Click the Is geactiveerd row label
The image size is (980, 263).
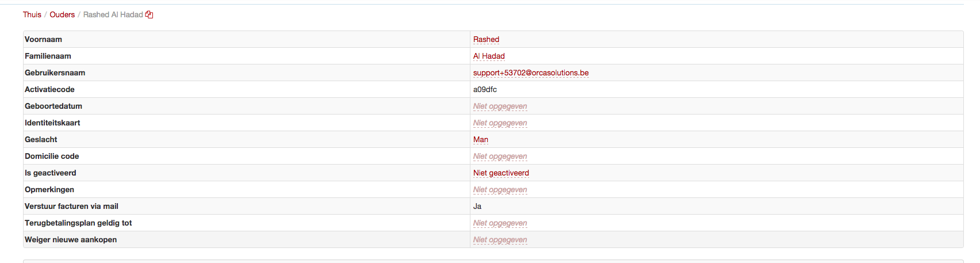point(51,173)
